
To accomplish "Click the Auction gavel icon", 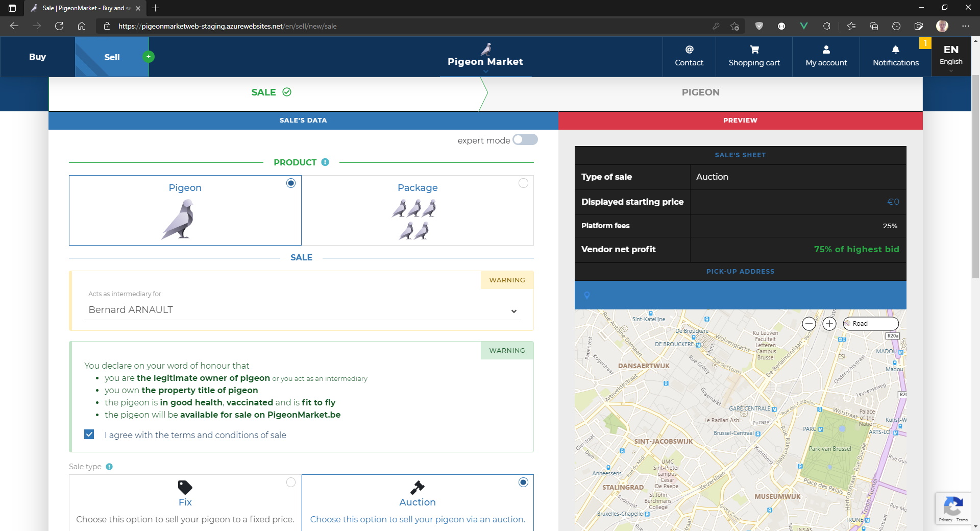I will 418,487.
